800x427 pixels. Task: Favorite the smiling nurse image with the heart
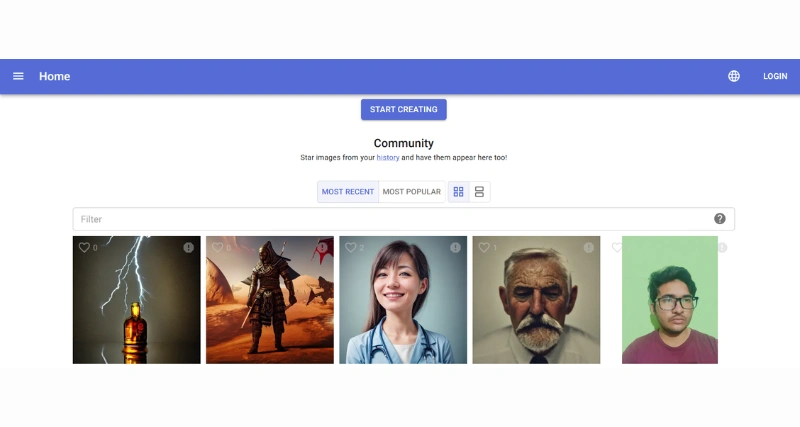click(x=350, y=248)
